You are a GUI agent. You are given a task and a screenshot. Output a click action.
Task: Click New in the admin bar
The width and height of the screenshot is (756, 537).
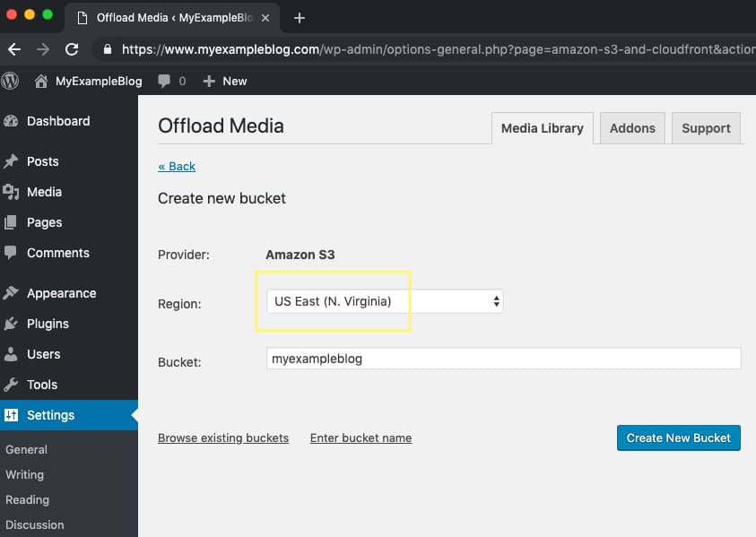coord(235,81)
